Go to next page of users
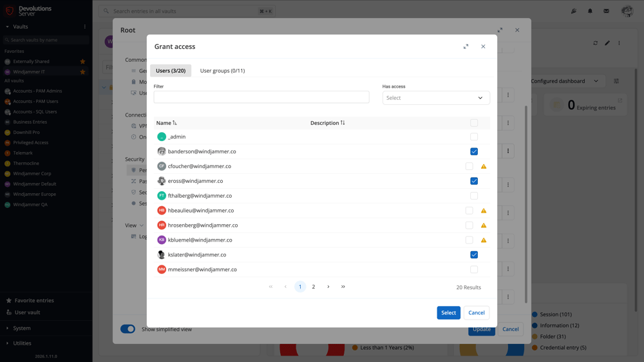 click(x=328, y=287)
